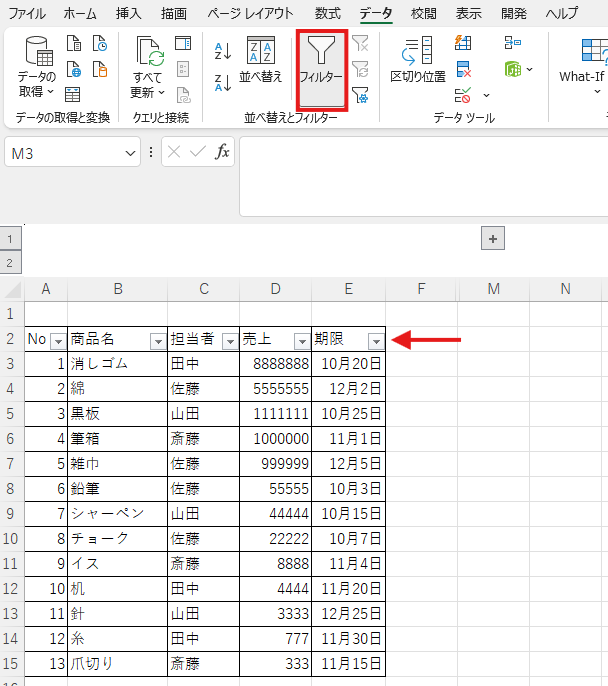This screenshot has height=686, width=608.
Task: Click the Select All corner triangle
Action: point(12,289)
